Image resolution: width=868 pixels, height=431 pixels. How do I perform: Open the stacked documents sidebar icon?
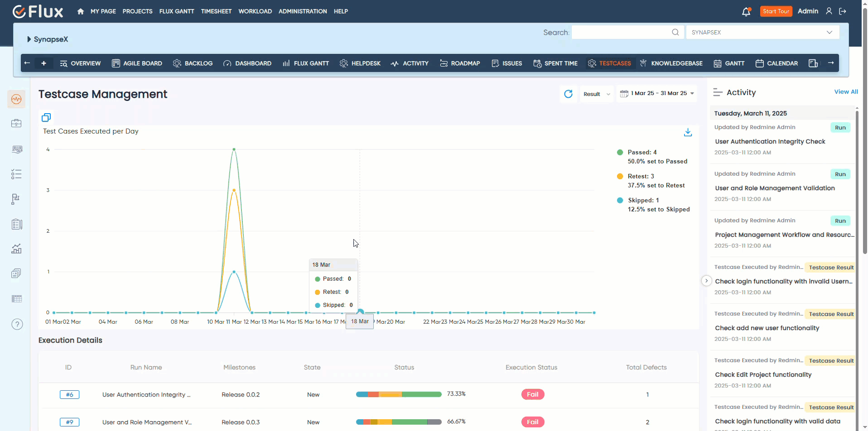(16, 273)
